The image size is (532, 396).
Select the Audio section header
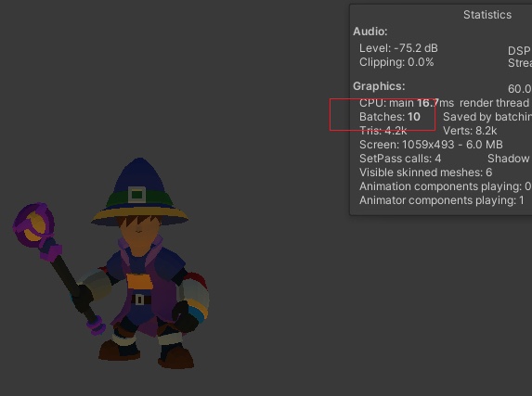click(x=370, y=32)
